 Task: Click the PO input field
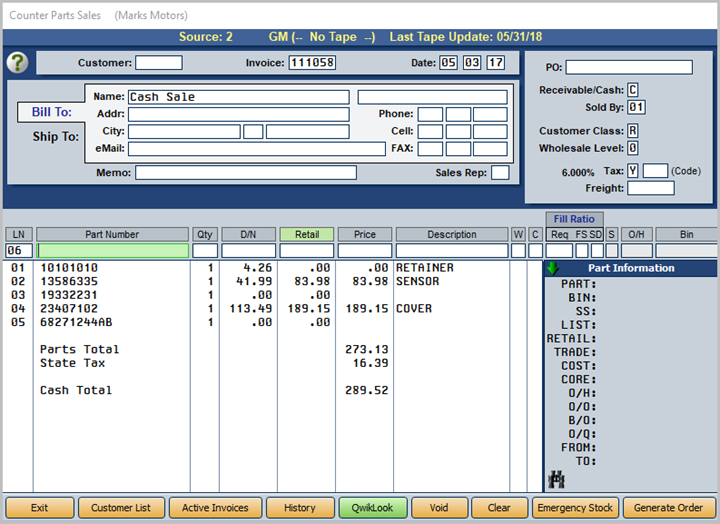[x=629, y=68]
